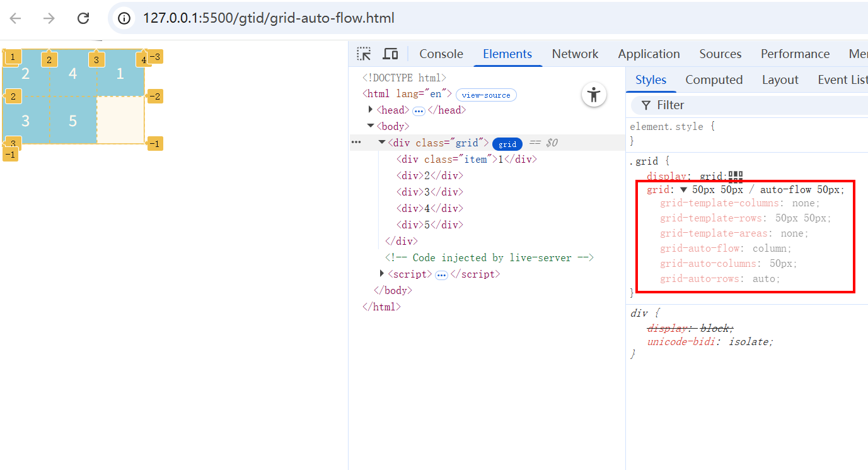Viewport: 868px width, 470px height.
Task: Open the Performance tab
Action: 795,54
